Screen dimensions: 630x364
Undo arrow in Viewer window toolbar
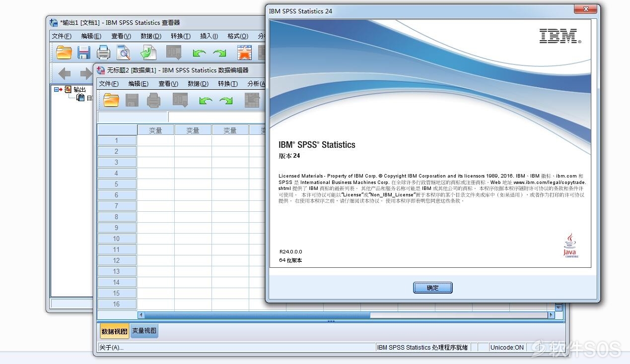pos(199,53)
